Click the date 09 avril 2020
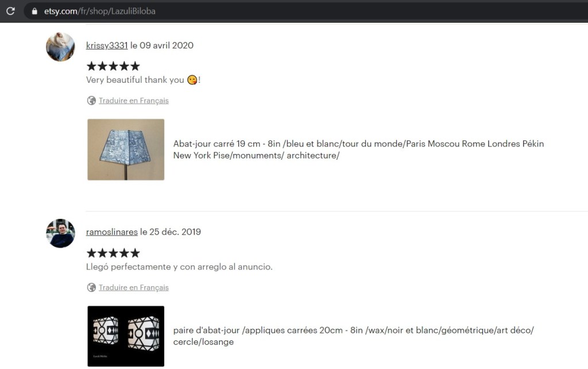Image resolution: width=588 pixels, height=369 pixels. 167,45
